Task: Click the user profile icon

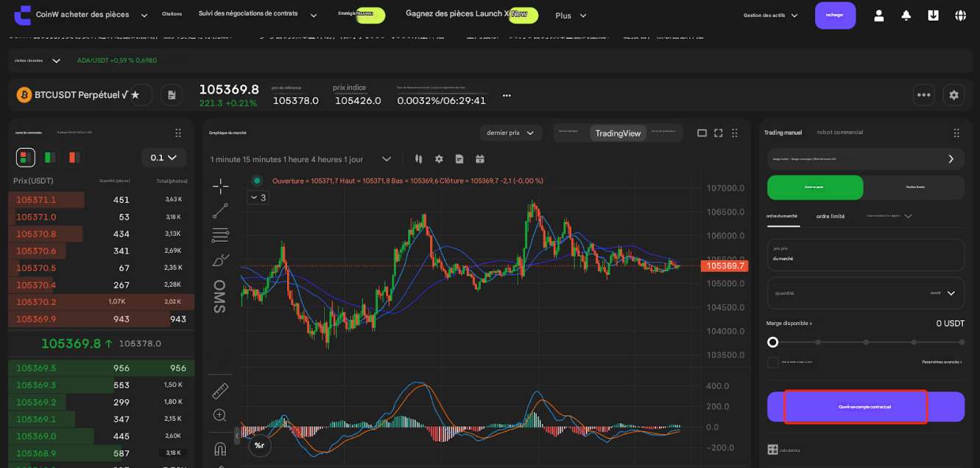Action: [878, 15]
